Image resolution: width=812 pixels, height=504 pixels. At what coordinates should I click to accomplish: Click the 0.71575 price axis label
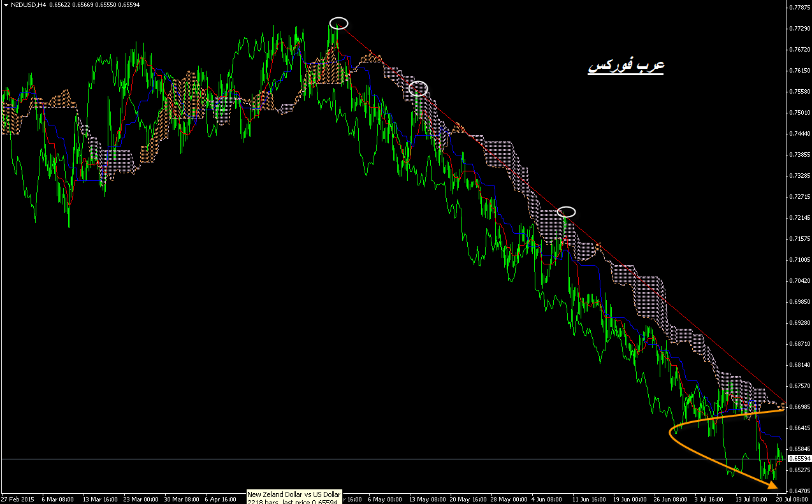click(x=799, y=239)
